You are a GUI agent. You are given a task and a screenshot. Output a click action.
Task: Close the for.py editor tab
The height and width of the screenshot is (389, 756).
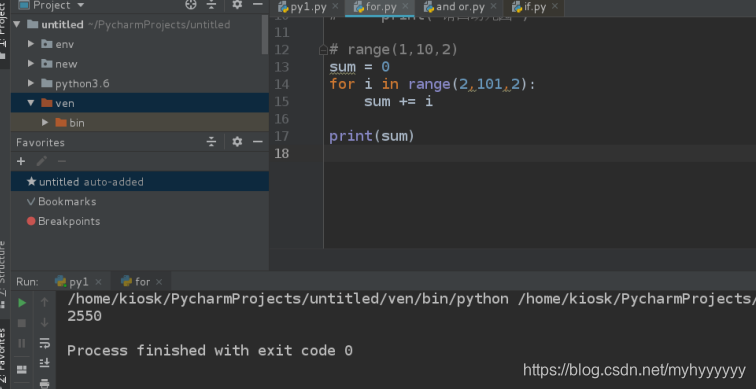coord(405,6)
